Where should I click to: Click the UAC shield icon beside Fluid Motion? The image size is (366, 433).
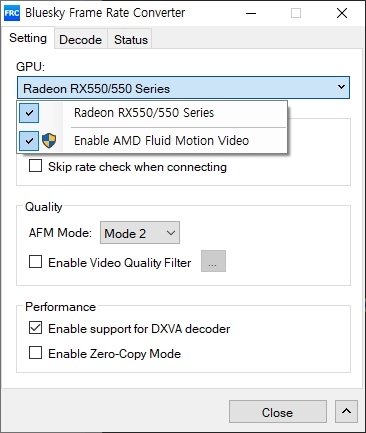click(x=49, y=141)
